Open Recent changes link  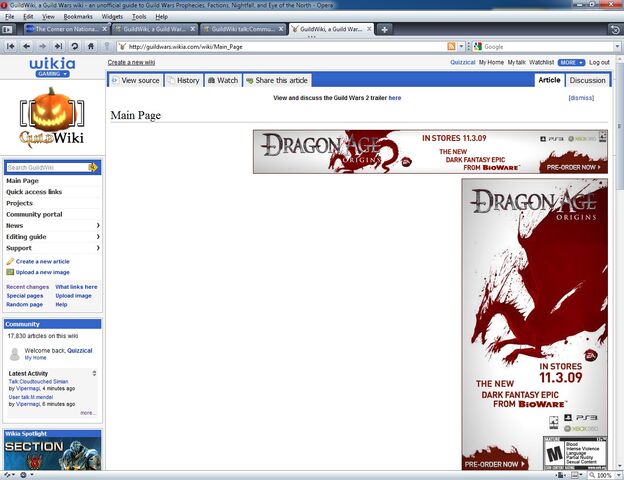[27, 287]
